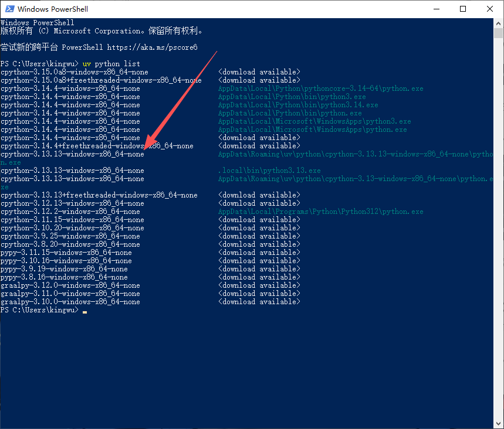This screenshot has width=504, height=429.
Task: Click the pythoncore-3.14-64\python.exe path
Action: point(320,88)
